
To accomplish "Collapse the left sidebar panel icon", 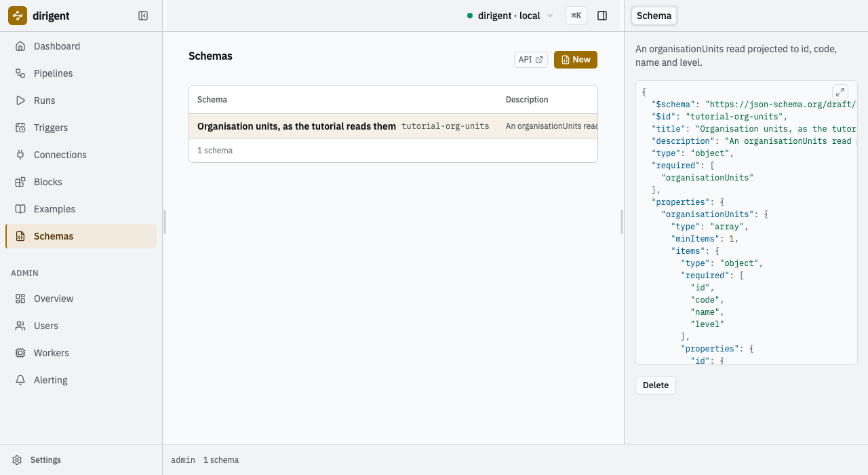I will (143, 16).
